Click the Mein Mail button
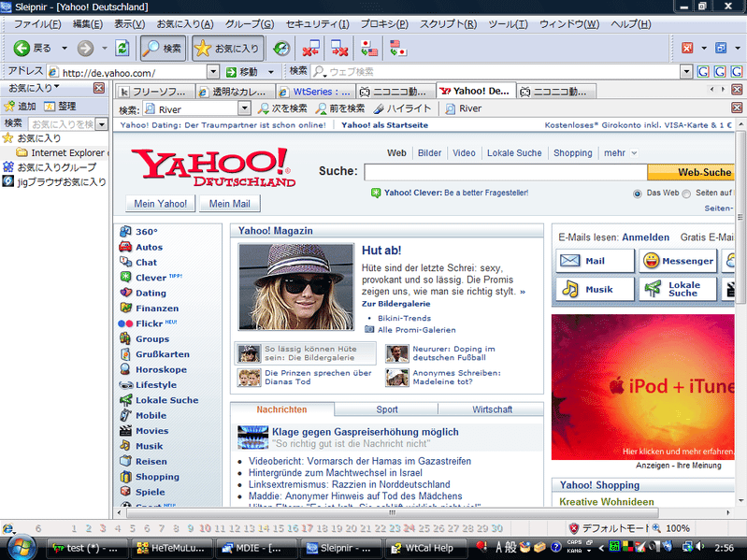The width and height of the screenshot is (747, 560). (230, 203)
